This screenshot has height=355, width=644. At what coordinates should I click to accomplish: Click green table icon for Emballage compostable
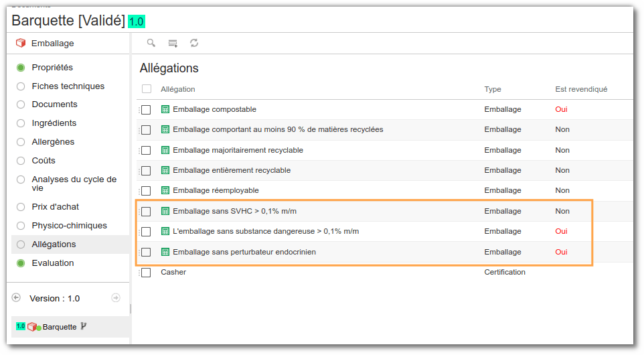point(165,109)
